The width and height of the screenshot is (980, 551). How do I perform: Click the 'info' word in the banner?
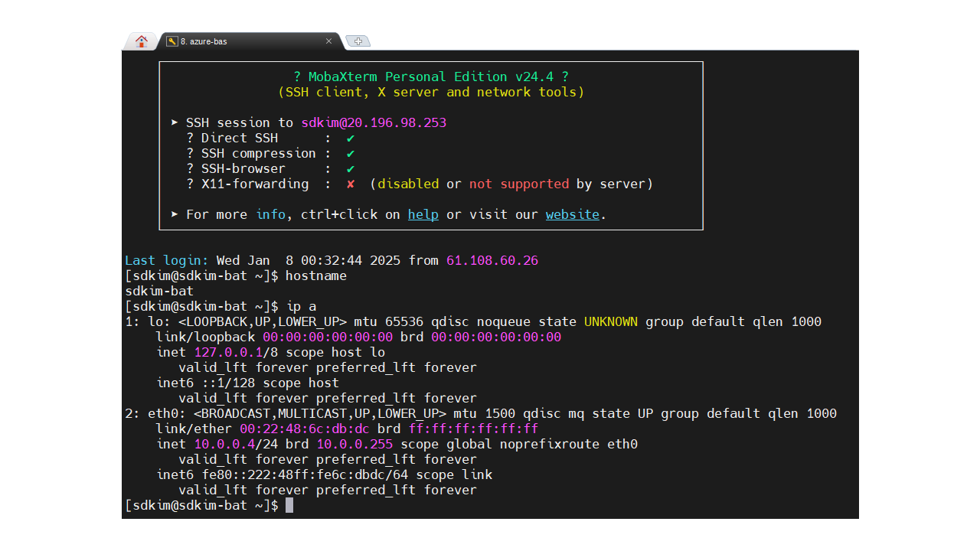[270, 214]
